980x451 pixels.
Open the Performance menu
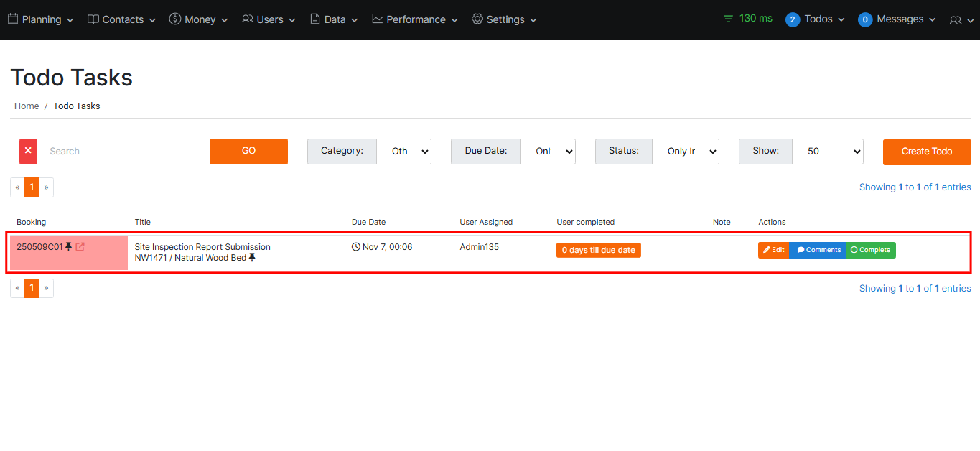tap(414, 20)
